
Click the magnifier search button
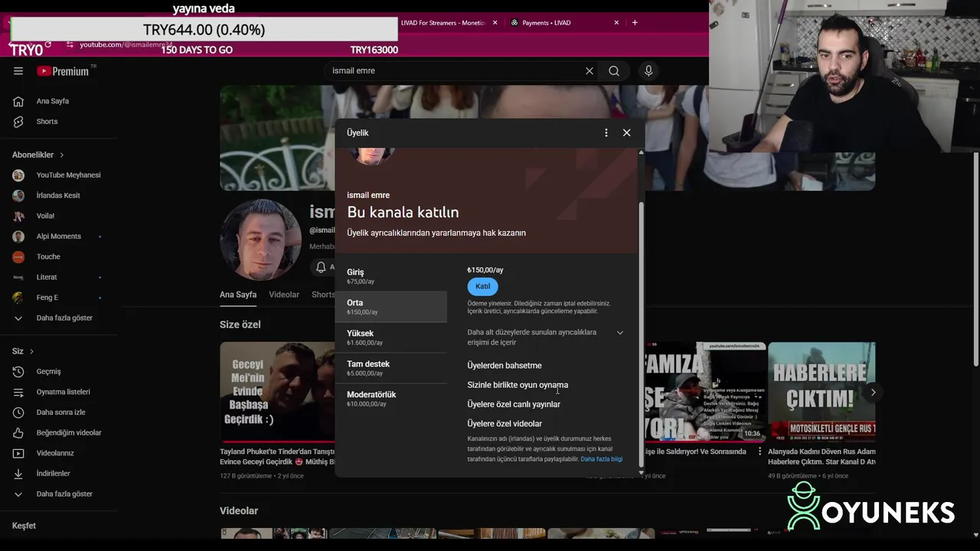[614, 71]
